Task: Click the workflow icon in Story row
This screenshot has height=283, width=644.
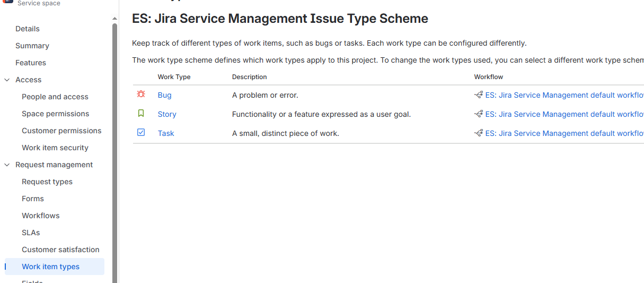Action: (x=479, y=114)
